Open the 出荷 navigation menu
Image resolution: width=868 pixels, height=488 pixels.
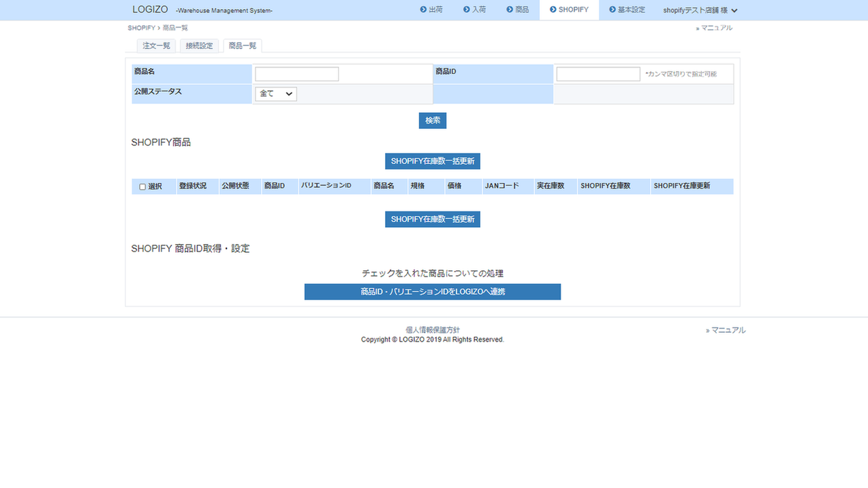431,9
